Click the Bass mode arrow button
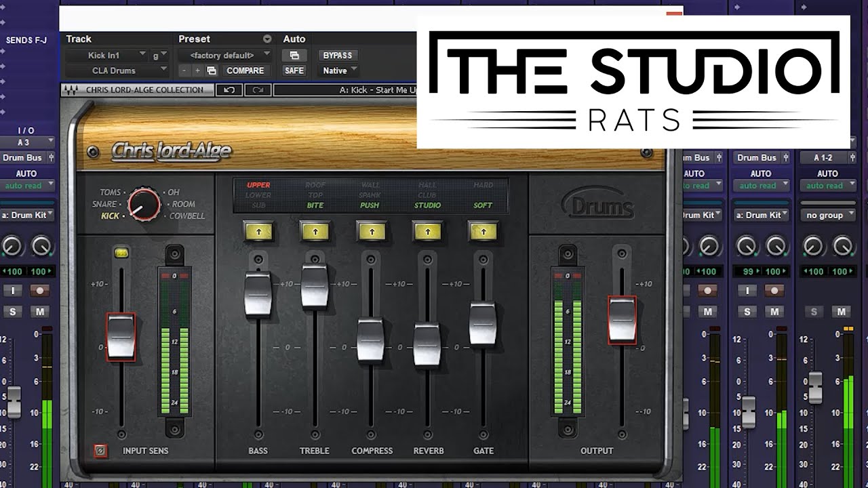Viewport: 868px width, 488px height. (x=258, y=231)
